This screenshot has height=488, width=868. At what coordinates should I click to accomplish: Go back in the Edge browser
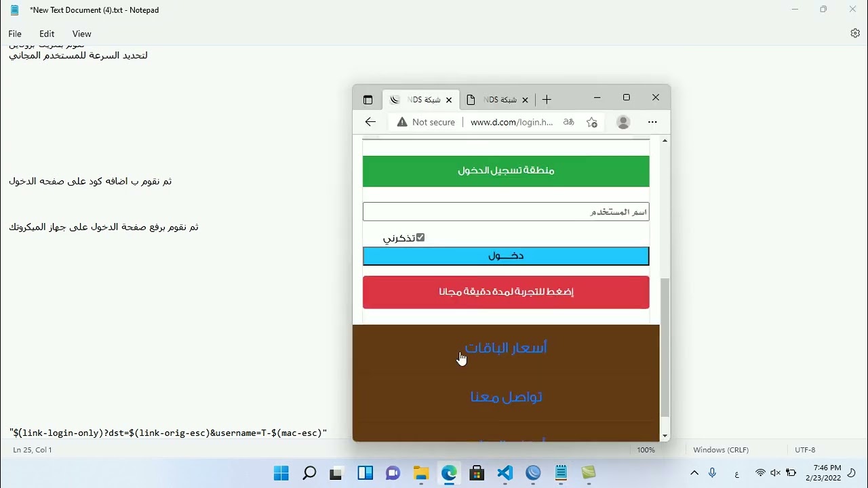pos(370,122)
